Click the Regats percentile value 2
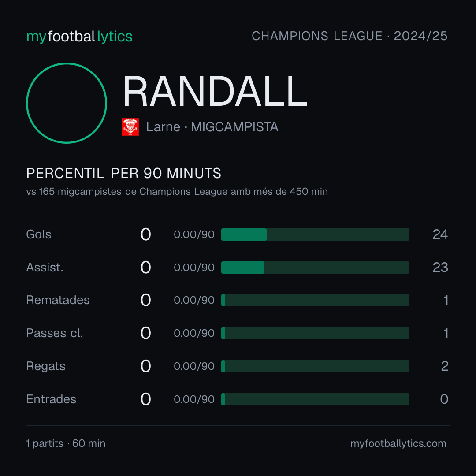Image resolution: width=476 pixels, height=476 pixels. coord(444,366)
